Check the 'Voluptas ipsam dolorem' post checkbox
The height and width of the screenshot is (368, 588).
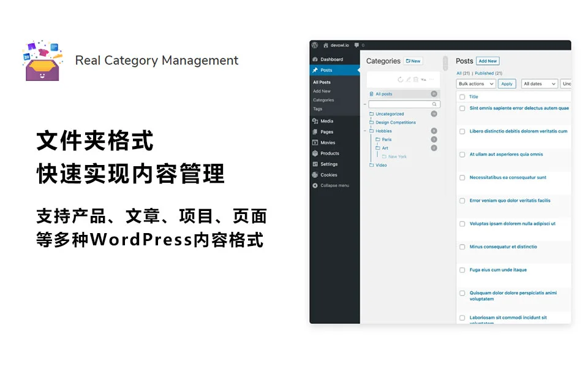[x=462, y=224]
